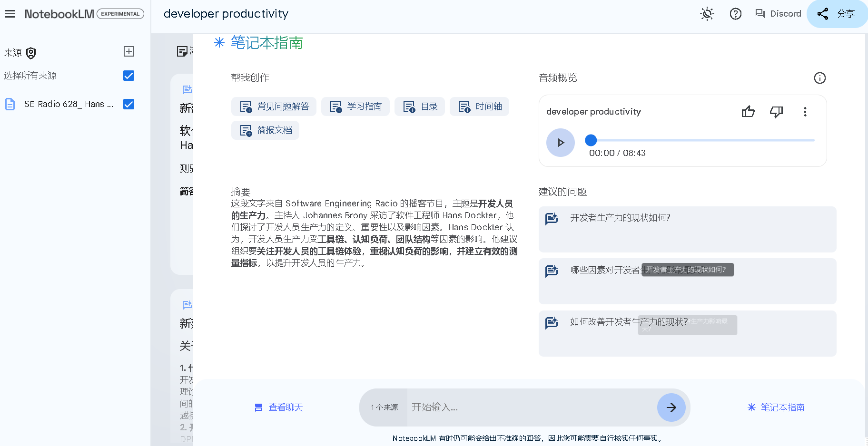Generate 目录 table of contents
The width and height of the screenshot is (868, 446).
coord(420,107)
